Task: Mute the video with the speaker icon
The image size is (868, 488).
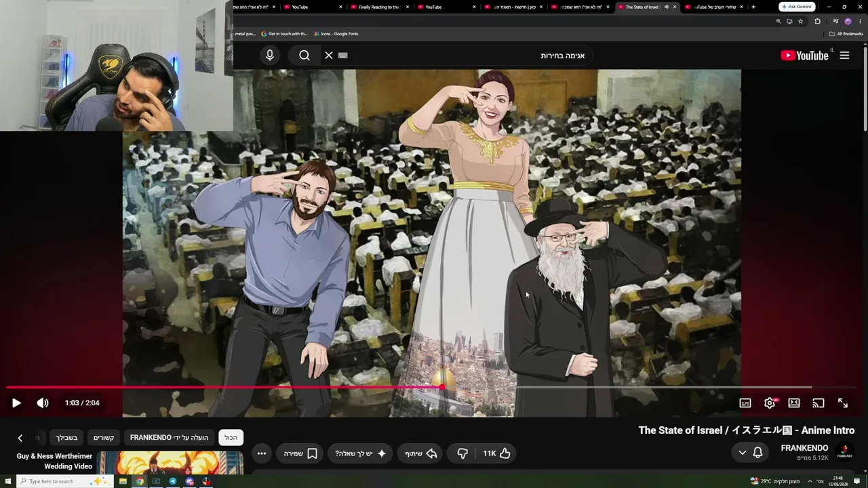Action: pos(43,403)
